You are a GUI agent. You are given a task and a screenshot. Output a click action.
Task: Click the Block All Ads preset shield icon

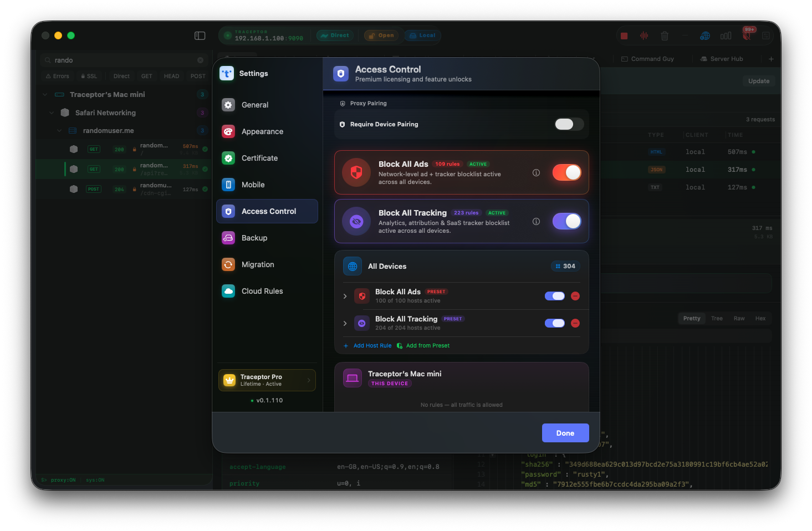coord(362,296)
